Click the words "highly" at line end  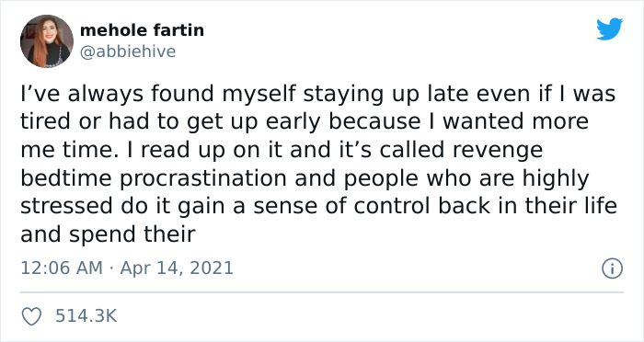click(x=556, y=179)
